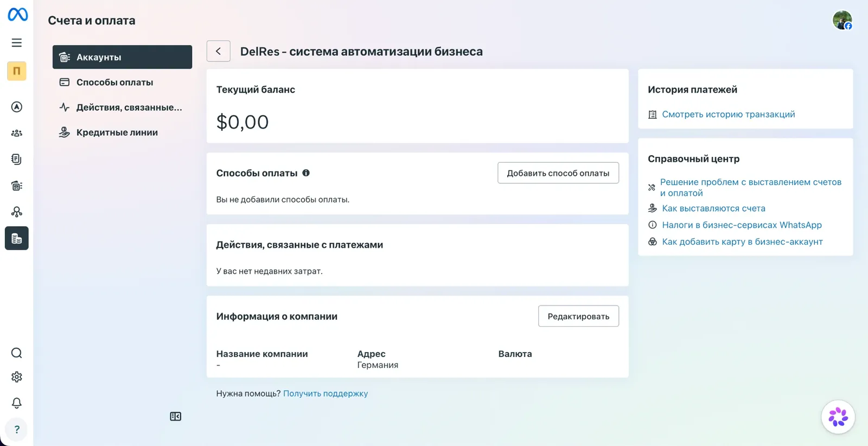Screen dimensions: 868x446
Task: Open "Налоги в бизнес-сервисах WhatsApp" link
Action: pyautogui.click(x=742, y=225)
